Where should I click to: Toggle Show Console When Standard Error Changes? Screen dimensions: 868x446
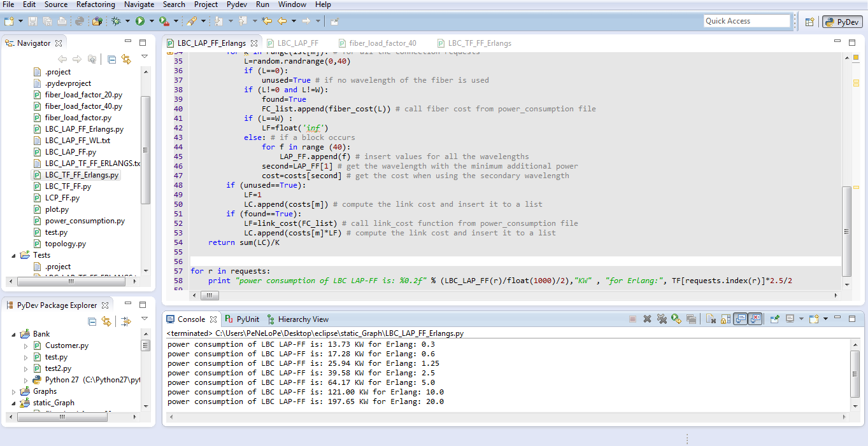pyautogui.click(x=755, y=319)
